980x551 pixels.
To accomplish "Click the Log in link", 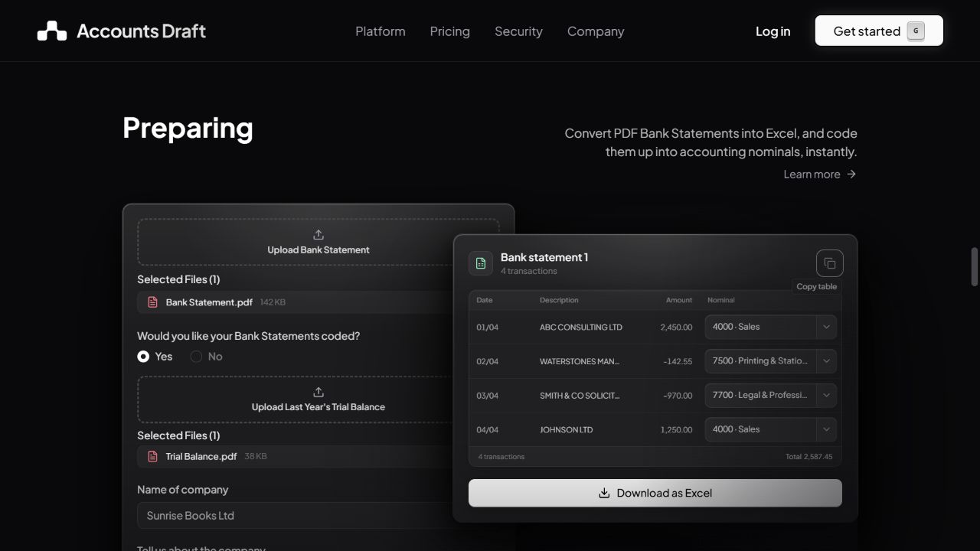I will [773, 31].
